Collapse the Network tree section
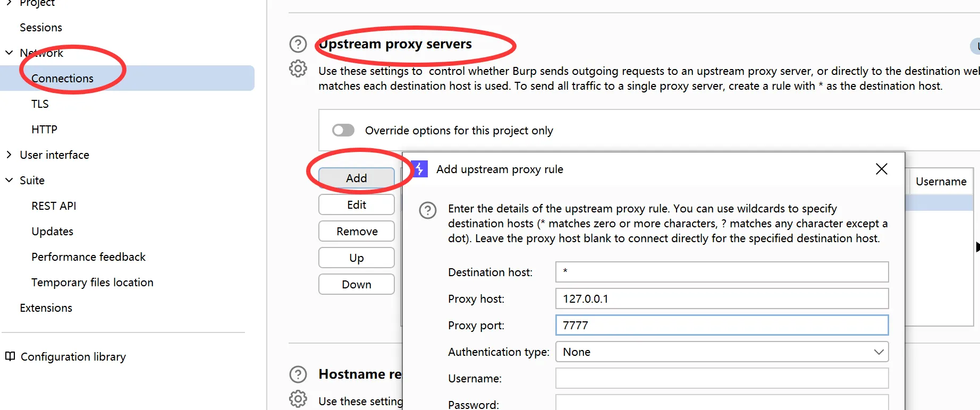This screenshot has width=980, height=410. 9,53
